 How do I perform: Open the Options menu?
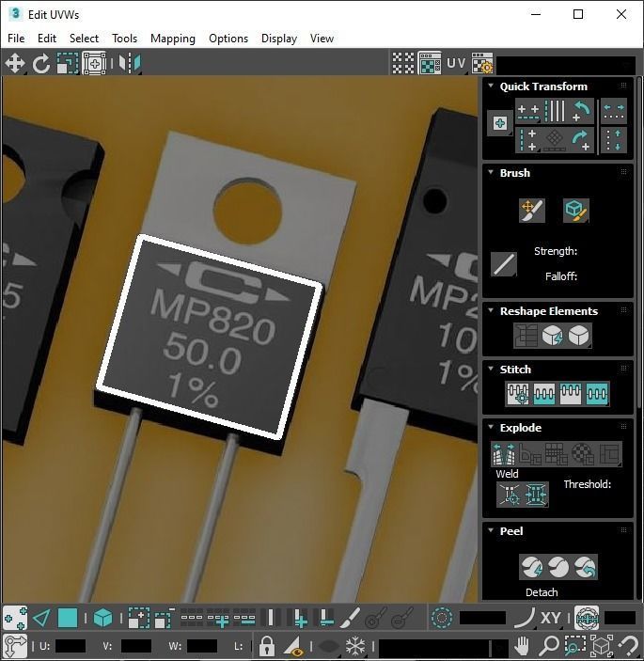point(228,39)
